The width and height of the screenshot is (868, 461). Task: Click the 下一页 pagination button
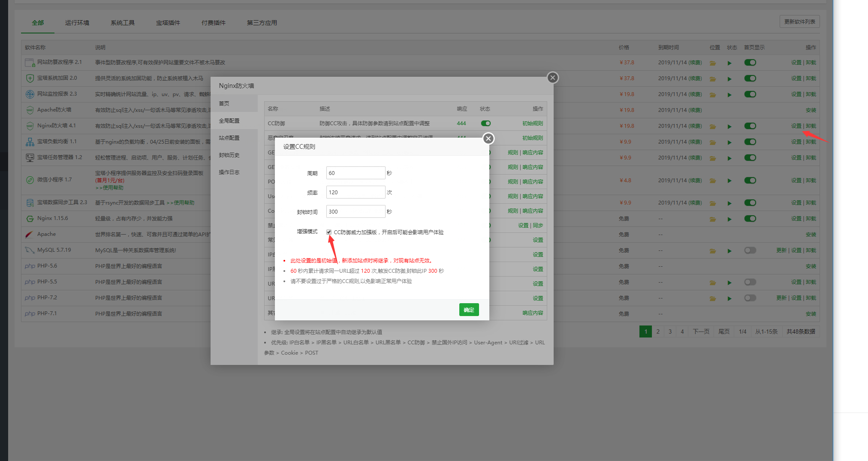pos(701,331)
